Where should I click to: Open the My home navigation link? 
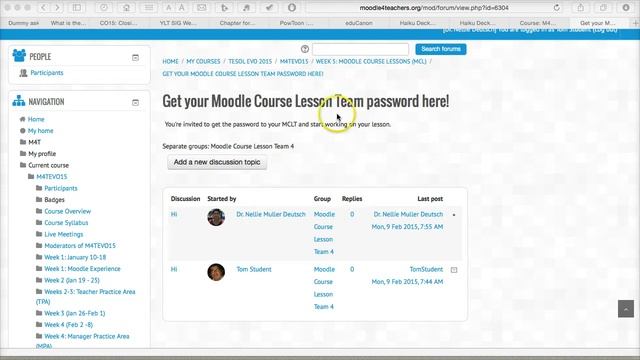[x=40, y=131]
